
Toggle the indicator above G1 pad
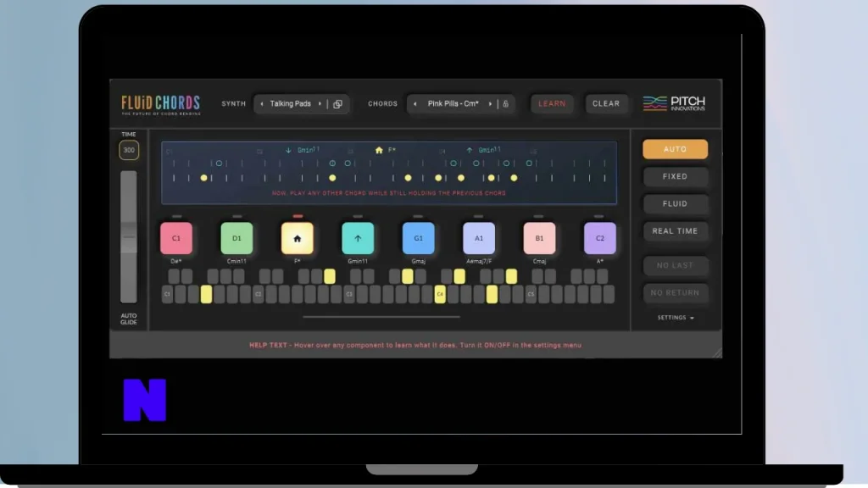(x=418, y=216)
